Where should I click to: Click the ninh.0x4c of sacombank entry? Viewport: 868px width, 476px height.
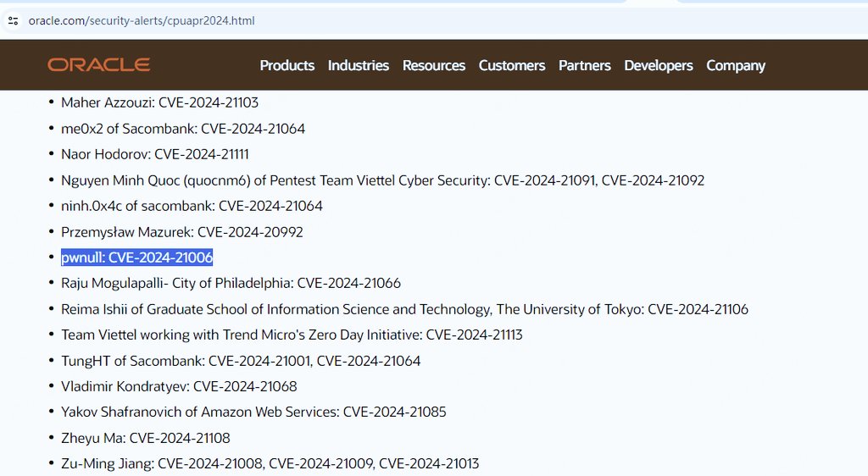(x=192, y=206)
